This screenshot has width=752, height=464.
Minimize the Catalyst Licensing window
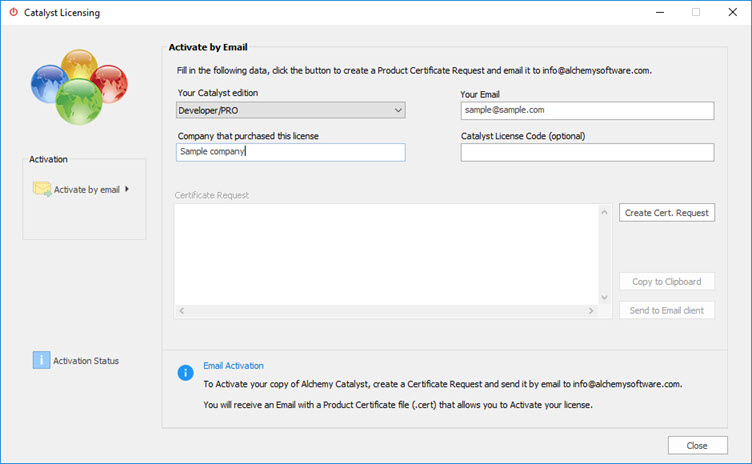pyautogui.click(x=660, y=13)
